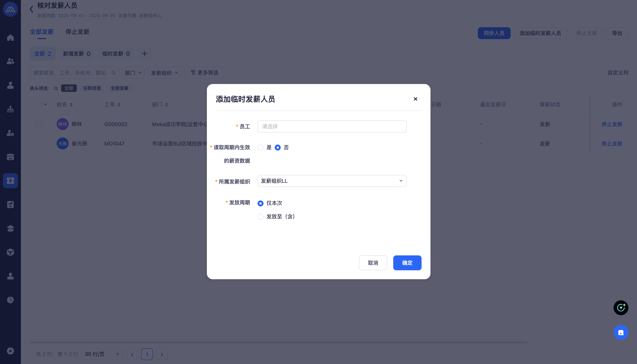This screenshot has height=364, width=637.
Task: Select the 发放至（含）radio option
Action: click(260, 216)
